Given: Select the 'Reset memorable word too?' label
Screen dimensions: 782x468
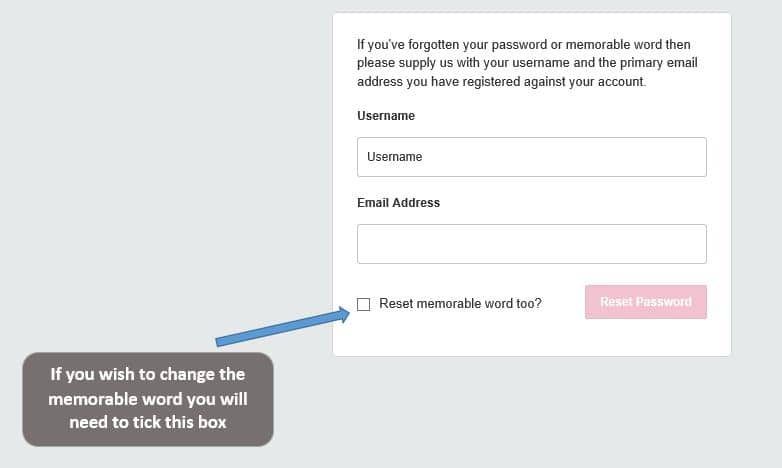Looking at the screenshot, I should coord(460,303).
